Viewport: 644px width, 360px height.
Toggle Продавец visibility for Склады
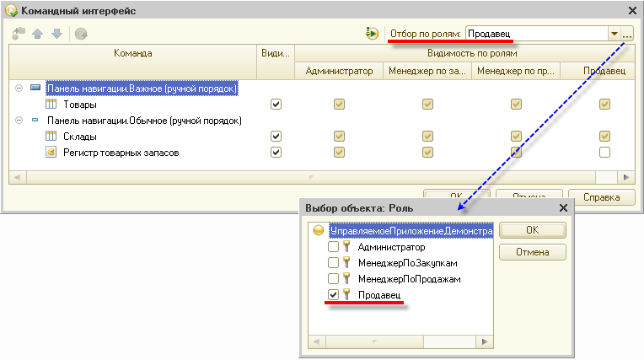click(x=604, y=136)
